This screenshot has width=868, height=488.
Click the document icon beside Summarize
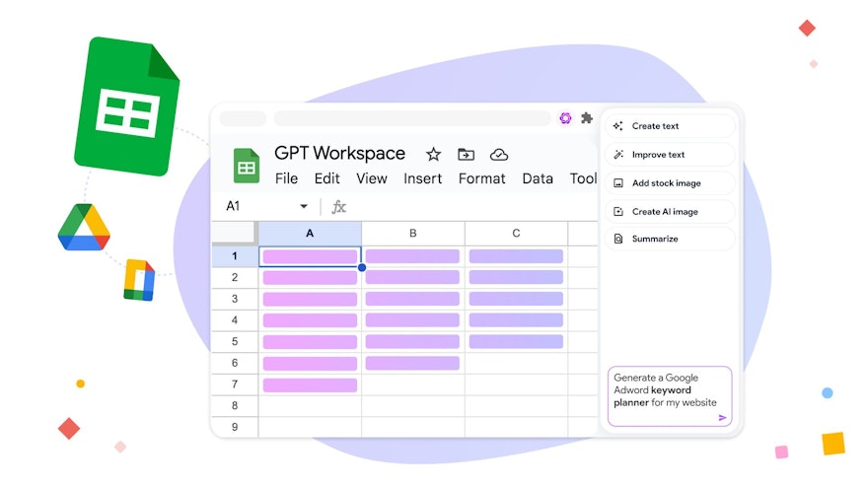tap(618, 239)
